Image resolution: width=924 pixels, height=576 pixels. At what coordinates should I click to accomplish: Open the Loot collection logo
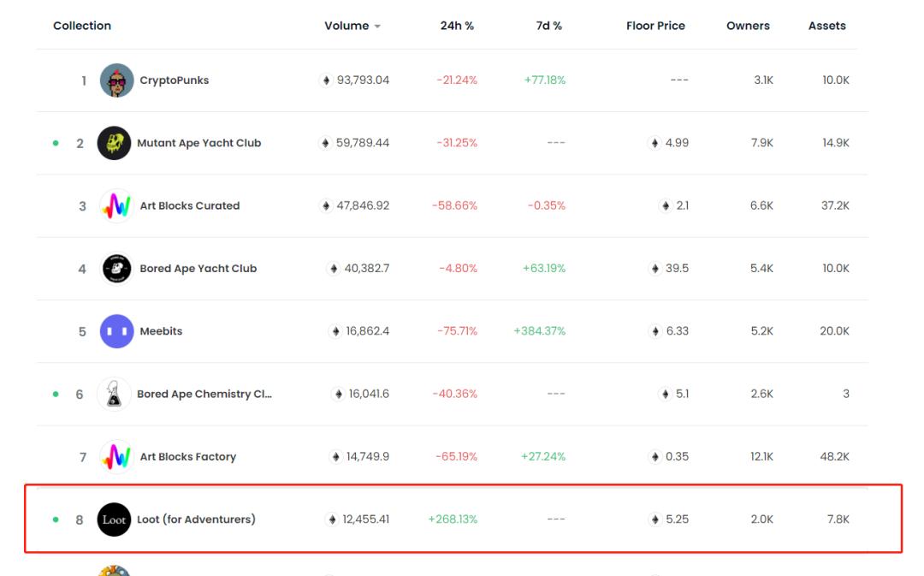[114, 520]
